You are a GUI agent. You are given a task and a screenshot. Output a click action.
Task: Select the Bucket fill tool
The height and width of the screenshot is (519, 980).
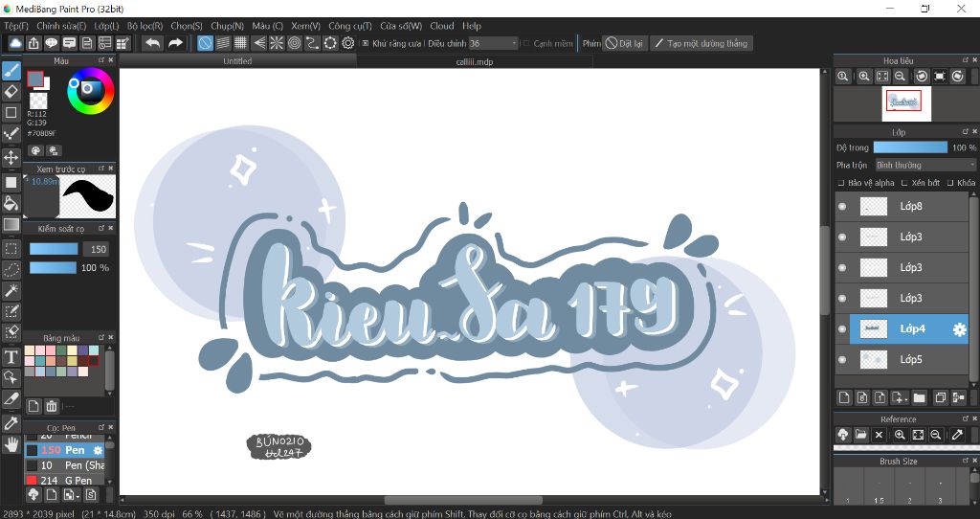[11, 203]
